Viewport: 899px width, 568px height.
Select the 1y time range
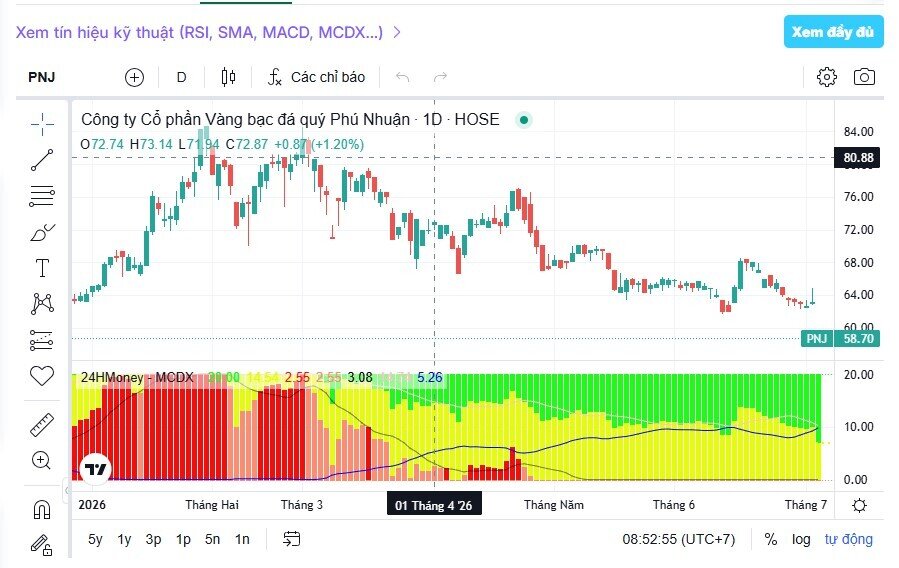[x=124, y=539]
